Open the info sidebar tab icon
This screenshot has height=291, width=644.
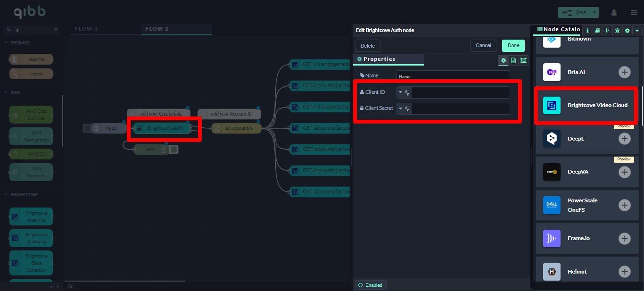(x=587, y=30)
